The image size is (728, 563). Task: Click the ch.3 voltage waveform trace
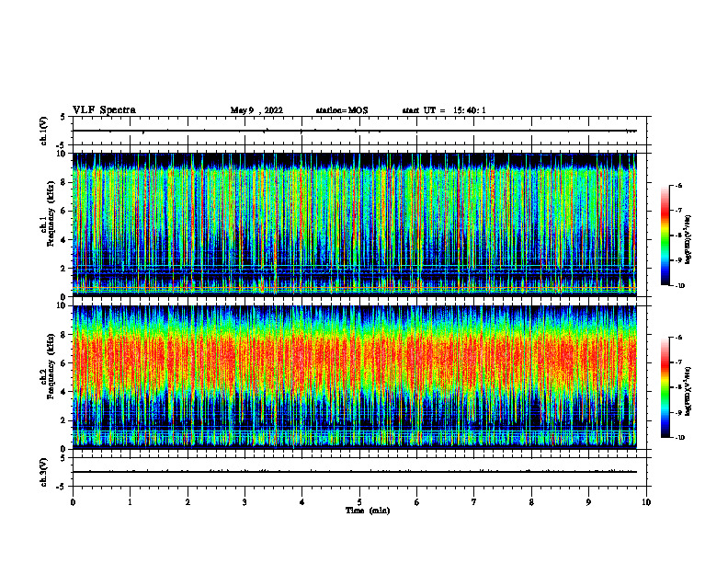pos(354,472)
